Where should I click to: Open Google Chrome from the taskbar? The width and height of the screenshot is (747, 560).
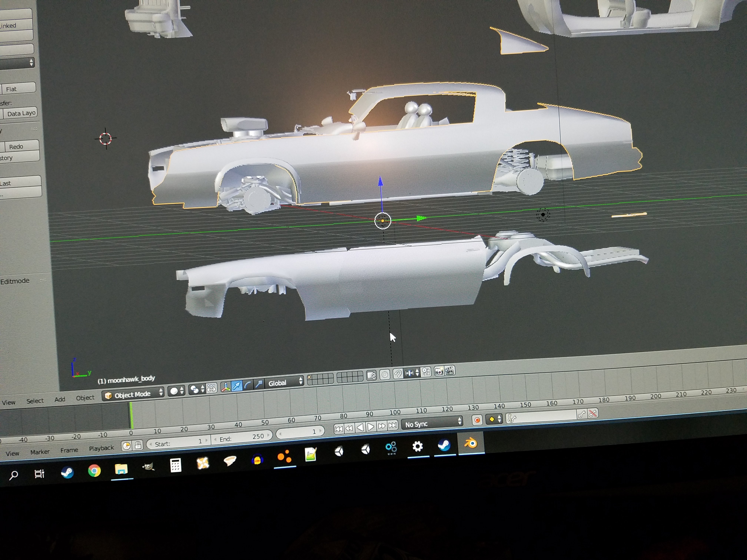pyautogui.click(x=94, y=470)
